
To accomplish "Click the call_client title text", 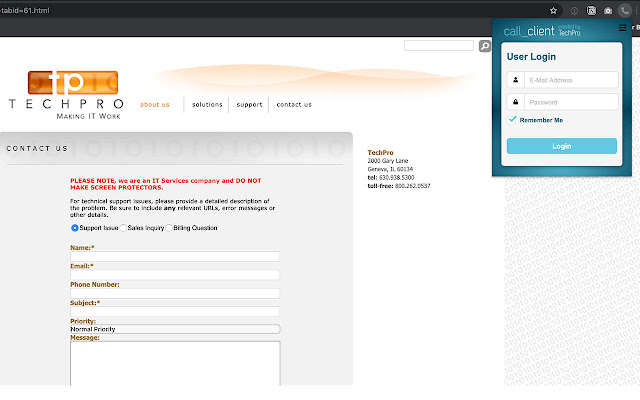I will pyautogui.click(x=529, y=31).
